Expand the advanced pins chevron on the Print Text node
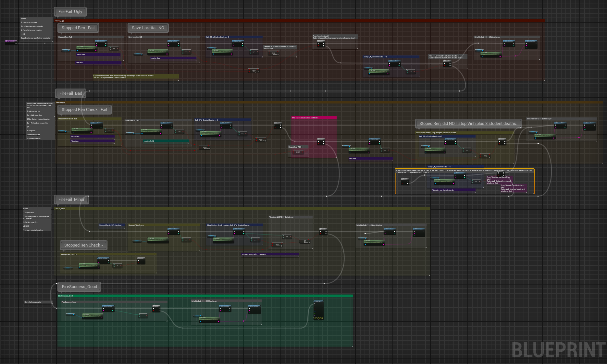The image size is (607, 364). point(318,319)
